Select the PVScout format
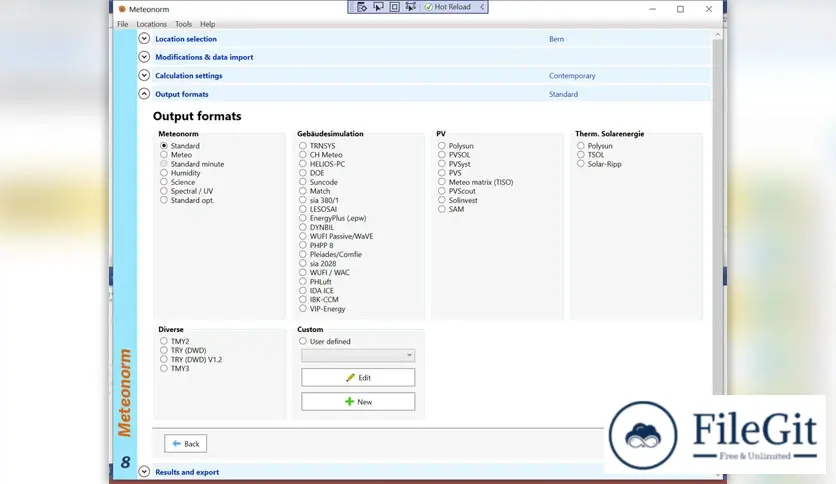The height and width of the screenshot is (484, 836). pos(457,191)
